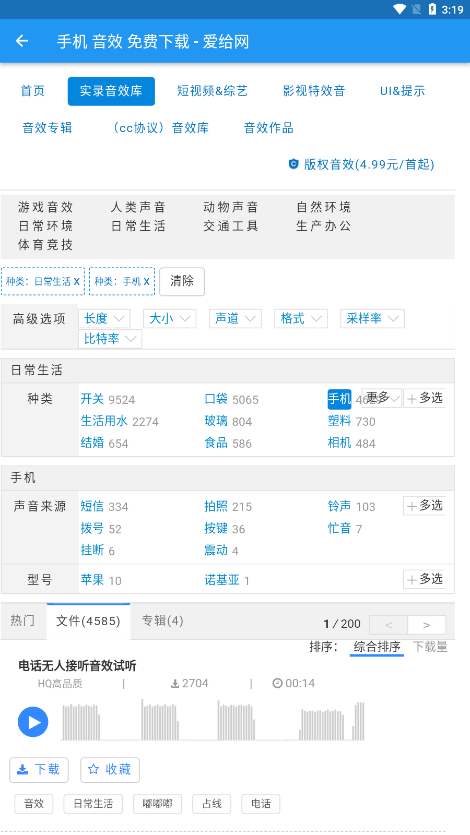Open the 声道 dropdown

235,318
